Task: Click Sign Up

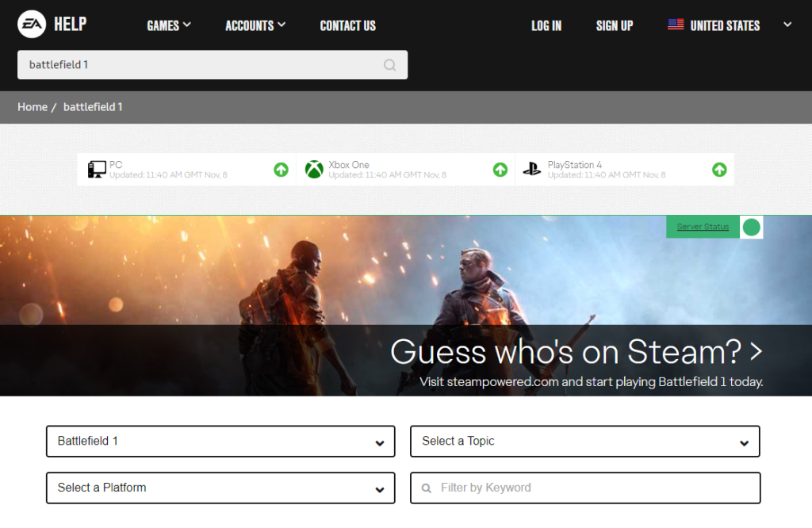Action: tap(615, 25)
